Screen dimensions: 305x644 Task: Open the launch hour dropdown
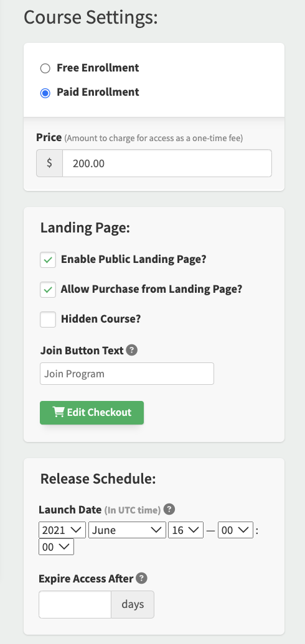[x=235, y=530]
